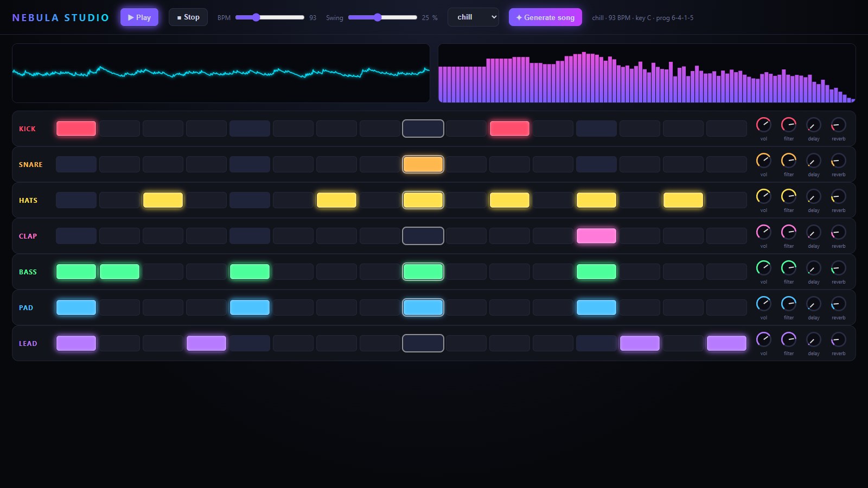The image size is (868, 488).
Task: Click the KICK vol knob
Action: point(764,125)
